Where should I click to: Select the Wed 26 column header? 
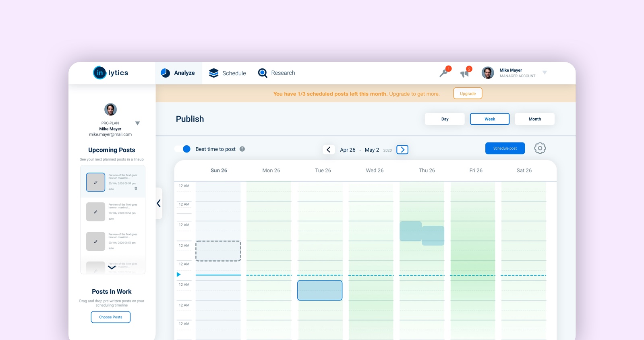375,171
